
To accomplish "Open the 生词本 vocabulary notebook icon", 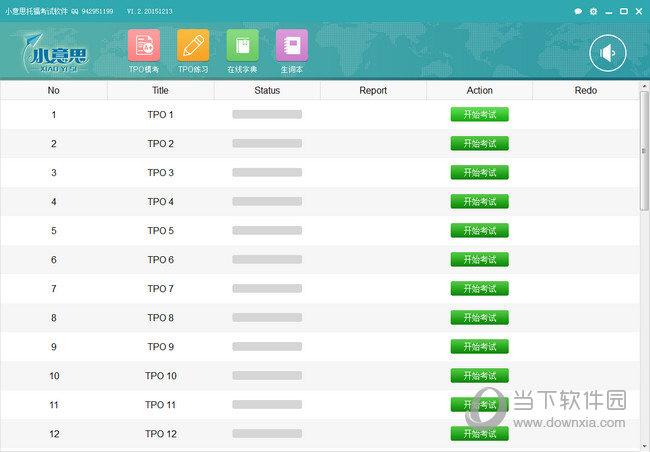I will coord(292,46).
